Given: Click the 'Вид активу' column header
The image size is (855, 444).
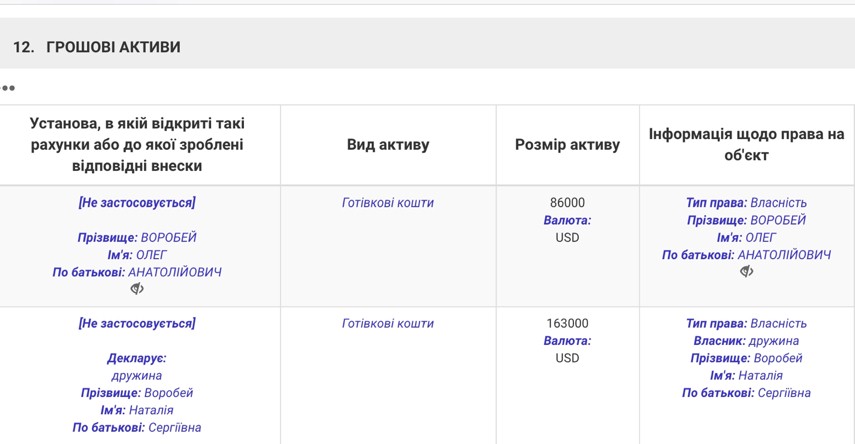Looking at the screenshot, I should coord(388,145).
